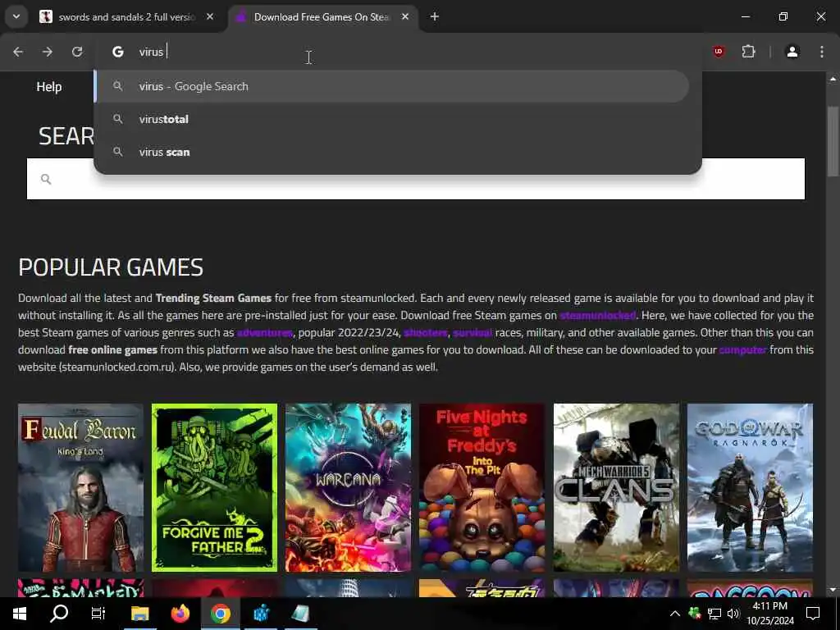Screen dimensions: 840x630
Task: Open the Warcana game cover
Action: coord(348,487)
